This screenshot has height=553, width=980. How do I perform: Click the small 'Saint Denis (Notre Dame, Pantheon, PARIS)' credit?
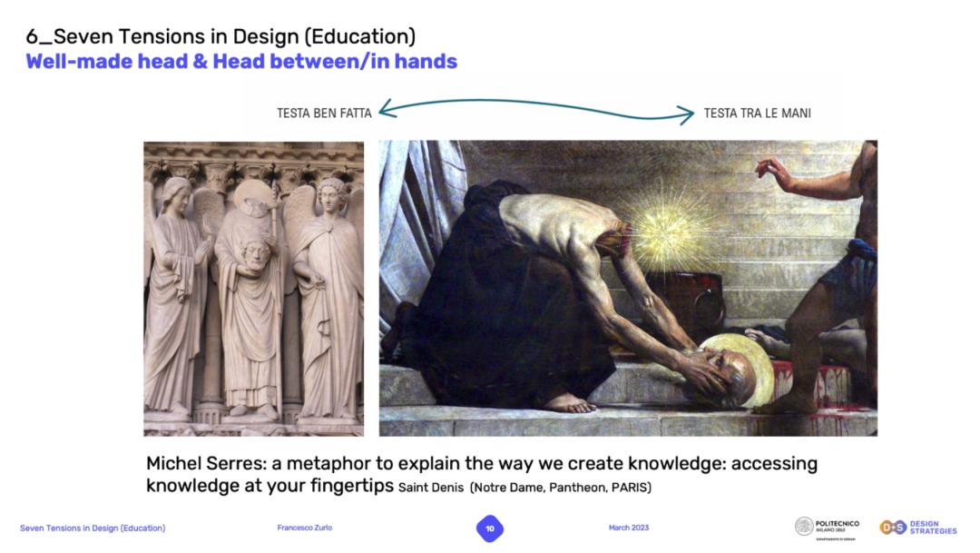coord(524,488)
